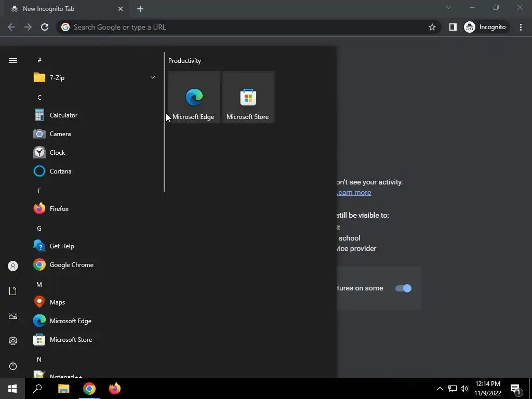Click the Microsoft Store Productivity tile
The width and height of the screenshot is (532, 399).
(x=248, y=97)
